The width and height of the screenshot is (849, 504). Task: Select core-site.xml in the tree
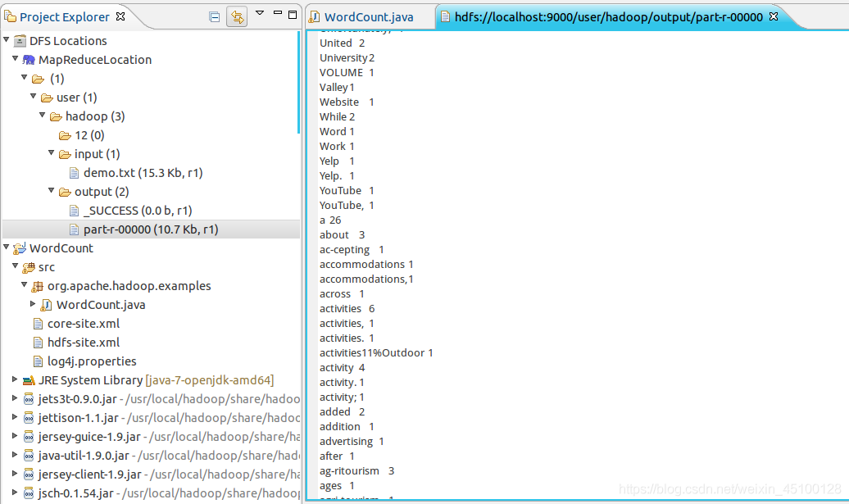[84, 324]
